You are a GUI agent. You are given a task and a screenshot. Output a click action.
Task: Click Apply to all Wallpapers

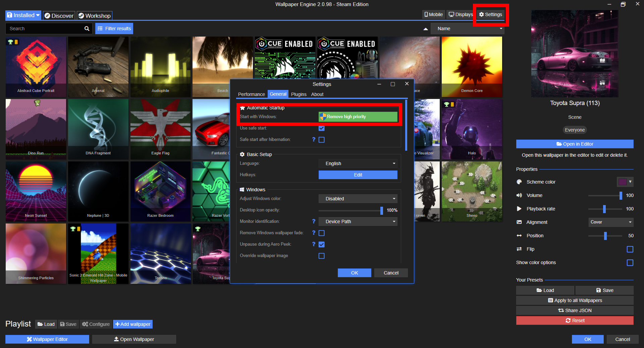coord(575,300)
